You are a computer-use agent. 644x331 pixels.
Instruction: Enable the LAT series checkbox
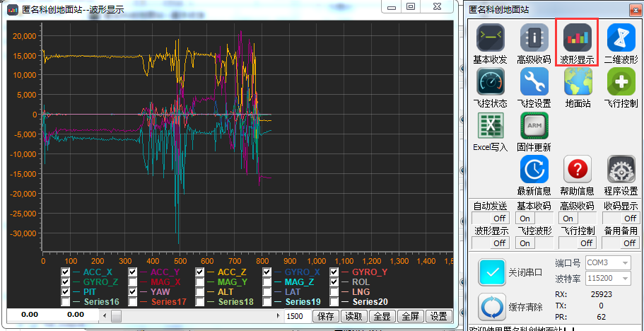pos(267,292)
